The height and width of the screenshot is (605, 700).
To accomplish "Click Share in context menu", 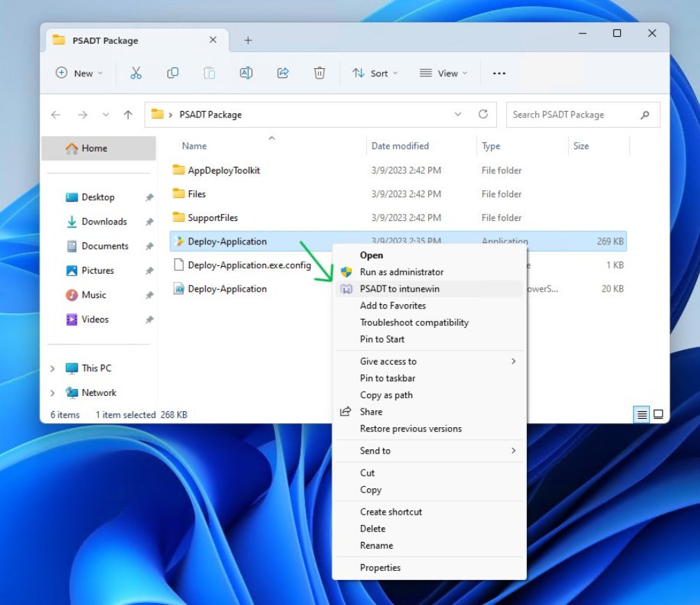I will (429, 412).
